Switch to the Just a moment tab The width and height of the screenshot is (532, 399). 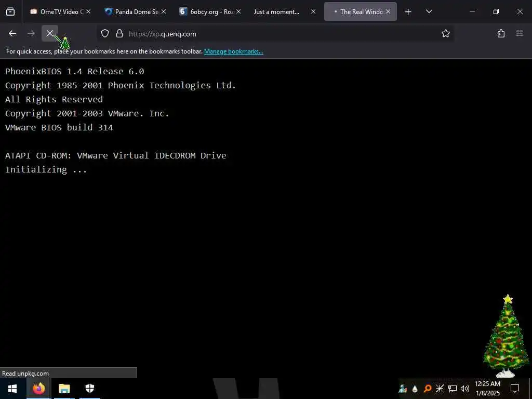(x=285, y=11)
